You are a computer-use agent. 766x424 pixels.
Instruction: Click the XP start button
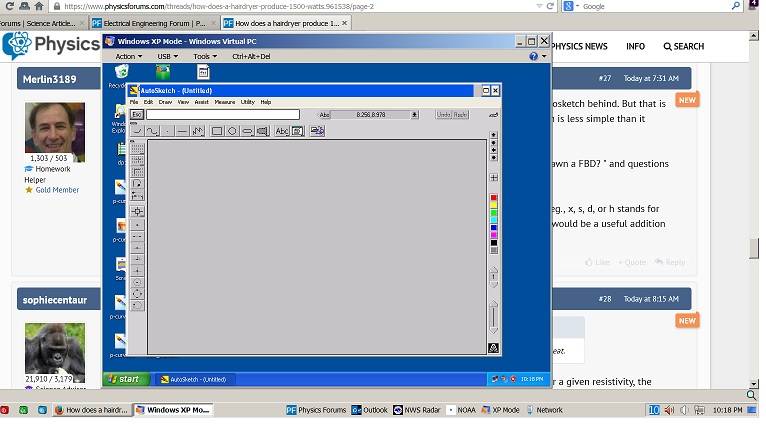click(126, 379)
